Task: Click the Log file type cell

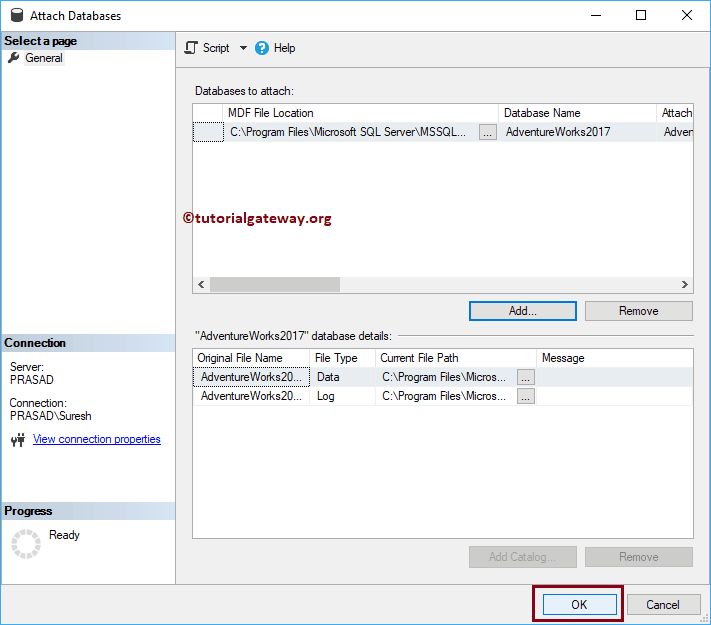Action: [342, 396]
